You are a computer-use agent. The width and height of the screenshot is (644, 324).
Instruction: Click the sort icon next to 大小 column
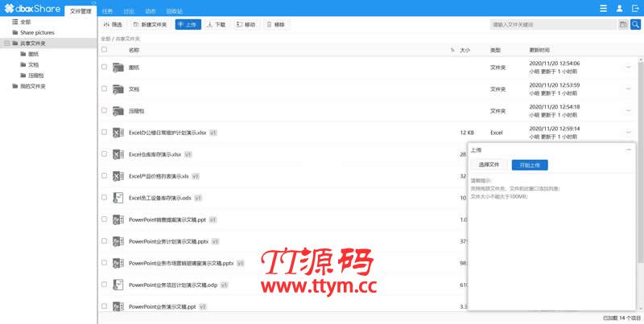pyautogui.click(x=452, y=50)
